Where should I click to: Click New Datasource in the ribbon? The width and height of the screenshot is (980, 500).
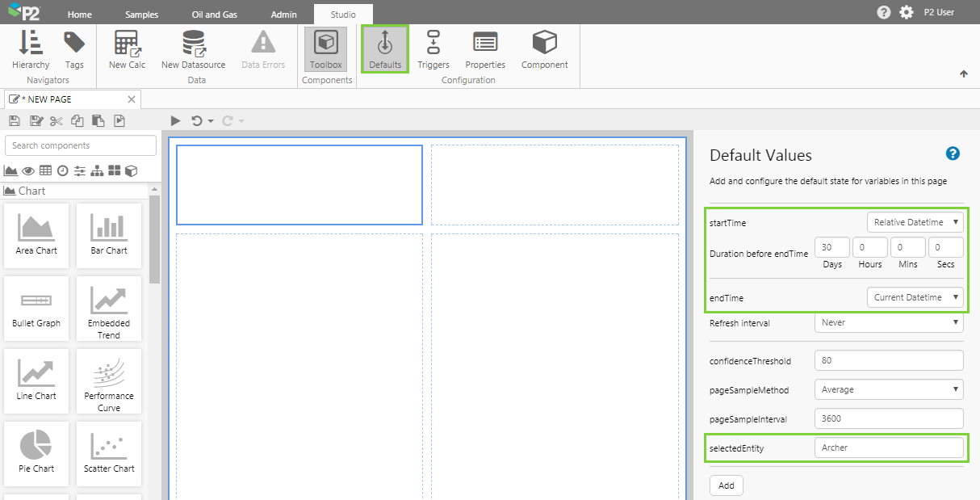click(x=193, y=49)
